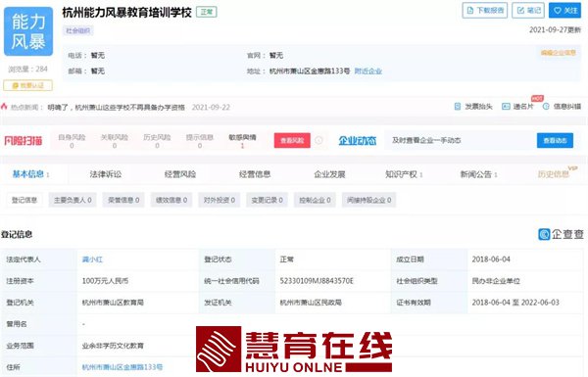The width and height of the screenshot is (588, 377).
Task: Select 变更记录 0 sub-tab
Action: click(267, 200)
